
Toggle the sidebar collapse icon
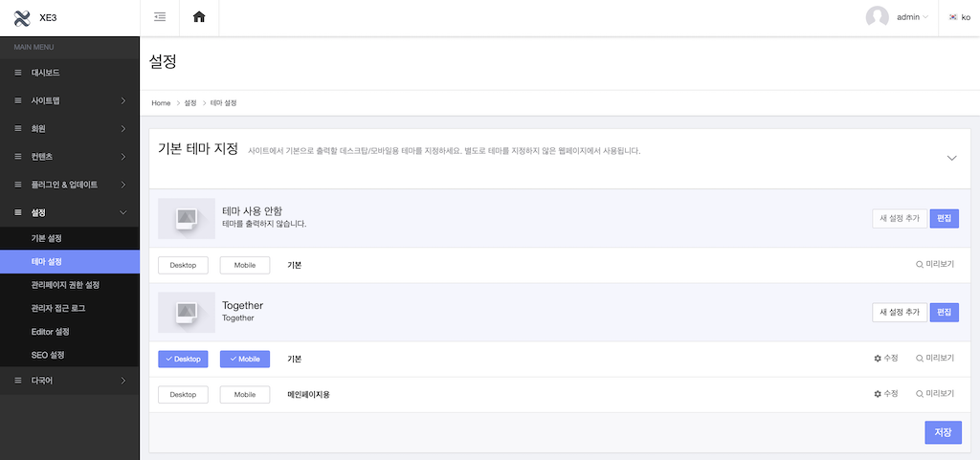click(160, 17)
